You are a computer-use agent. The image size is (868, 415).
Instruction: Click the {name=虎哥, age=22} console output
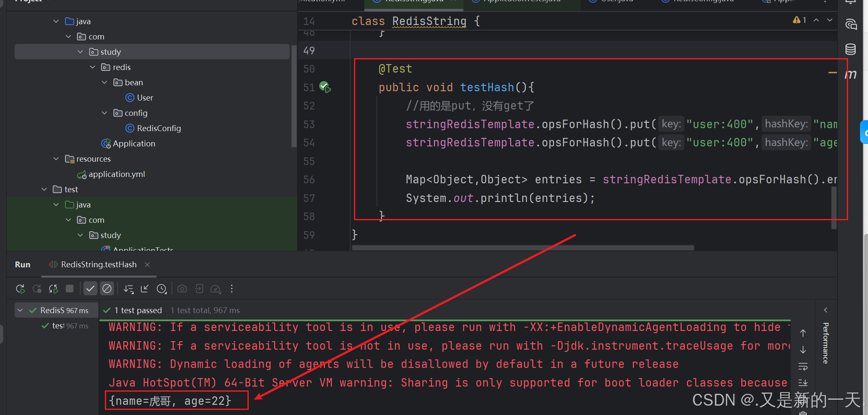(x=170, y=401)
